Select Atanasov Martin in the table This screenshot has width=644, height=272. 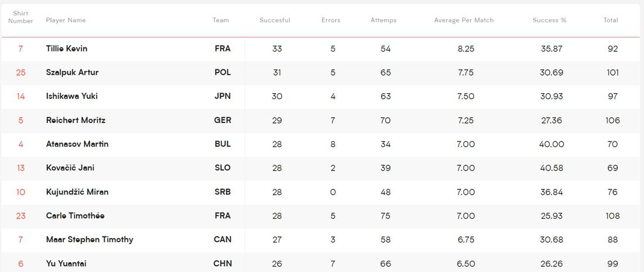click(77, 144)
